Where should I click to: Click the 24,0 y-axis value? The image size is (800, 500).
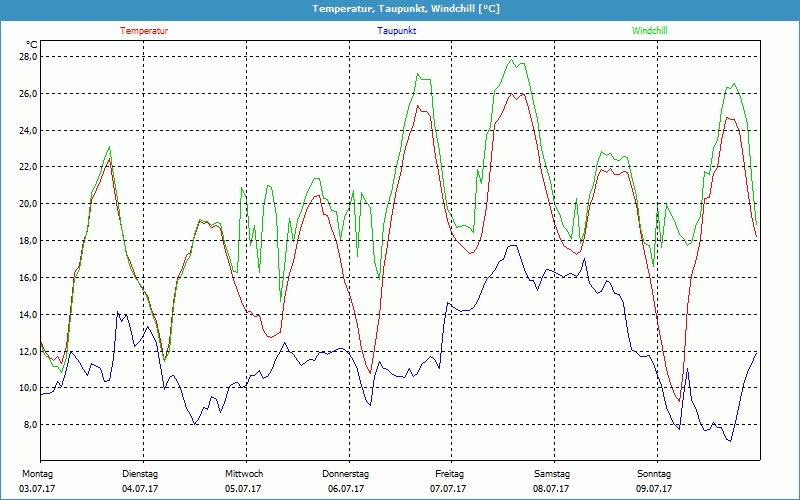coord(28,131)
